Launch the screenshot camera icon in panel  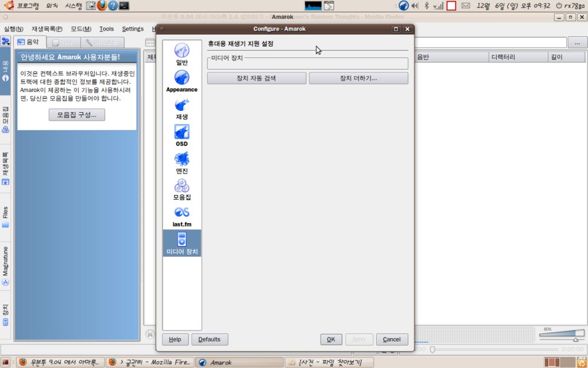coord(91,5)
